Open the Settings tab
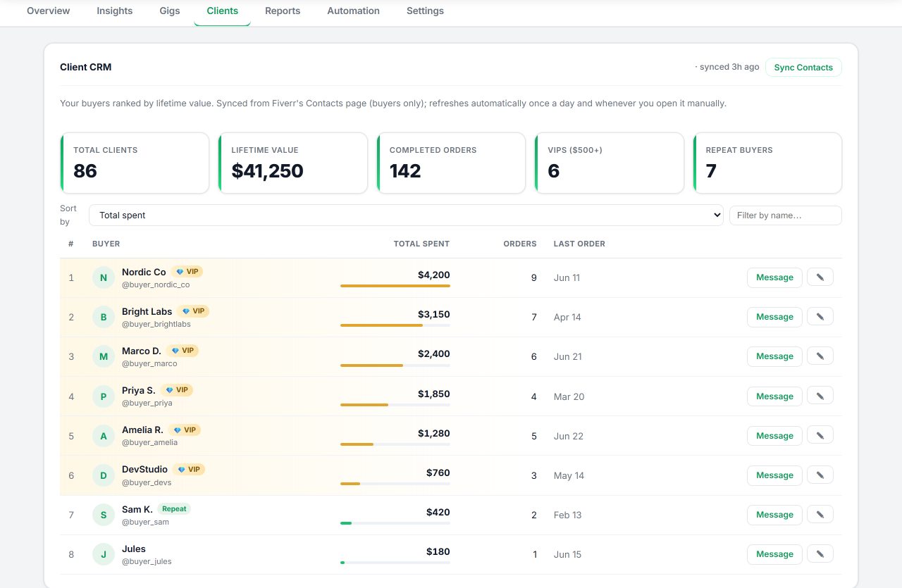This screenshot has height=588, width=902. pos(425,11)
